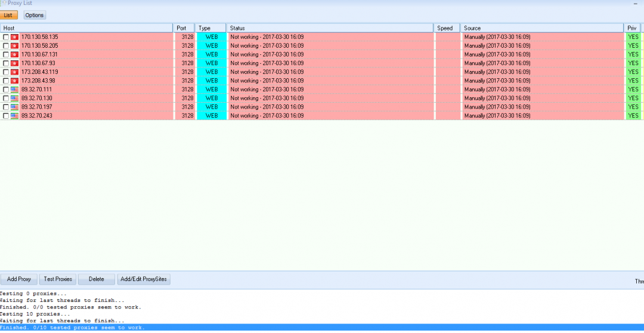644x333 pixels.
Task: Open the Options tab
Action: pyautogui.click(x=35, y=15)
